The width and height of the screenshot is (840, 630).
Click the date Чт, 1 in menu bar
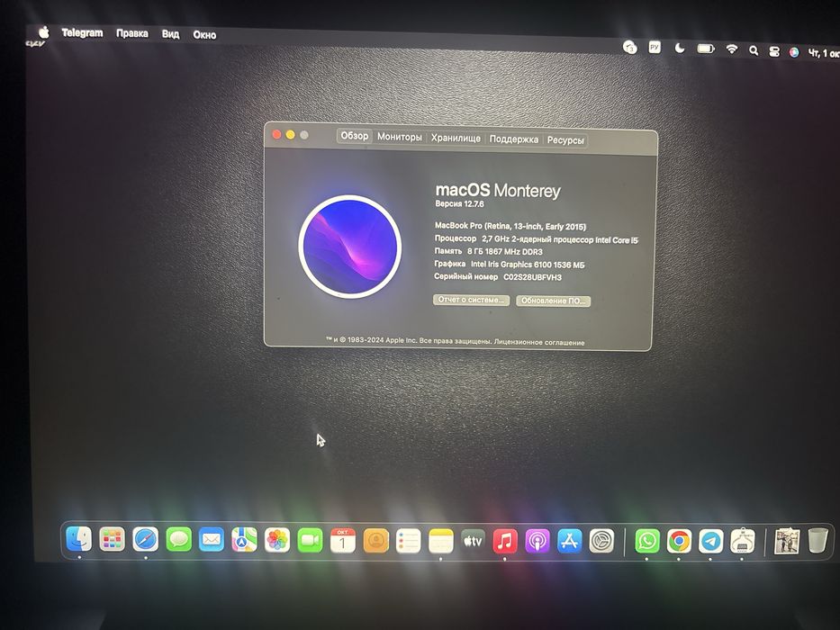coord(824,53)
